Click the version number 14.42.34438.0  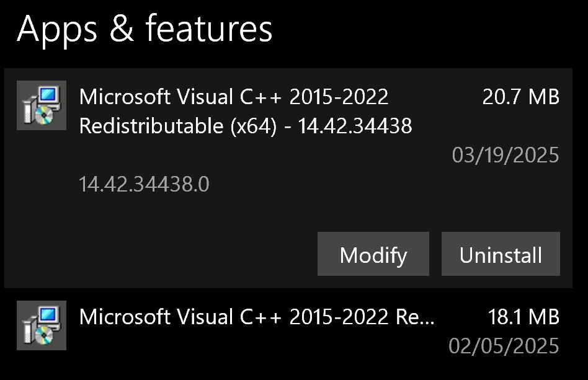point(145,184)
